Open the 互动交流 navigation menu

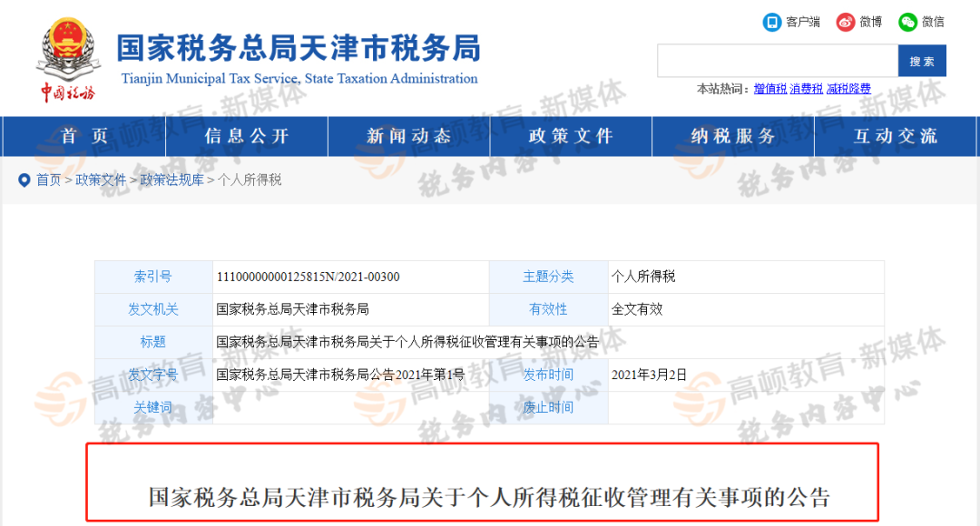[x=896, y=136]
